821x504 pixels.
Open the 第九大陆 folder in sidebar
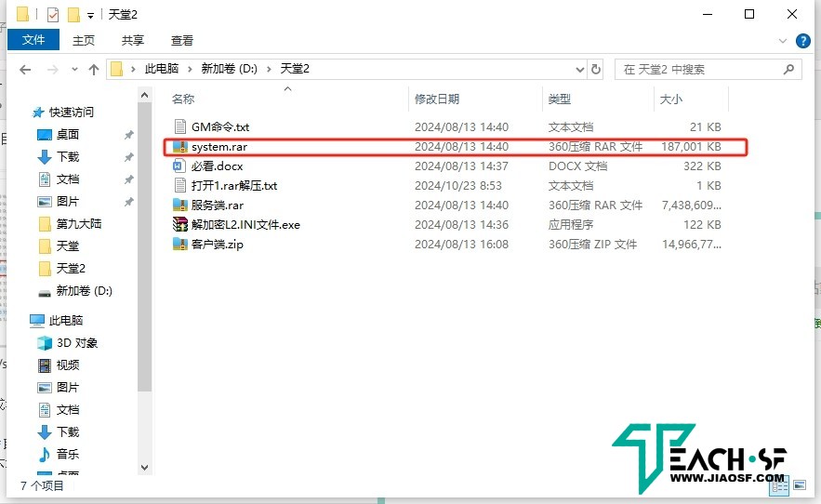tap(78, 224)
